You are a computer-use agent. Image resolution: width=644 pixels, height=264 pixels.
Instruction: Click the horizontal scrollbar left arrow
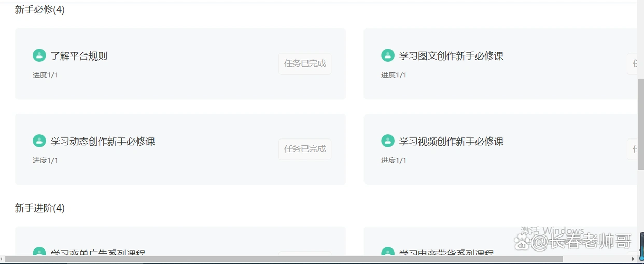2,259
